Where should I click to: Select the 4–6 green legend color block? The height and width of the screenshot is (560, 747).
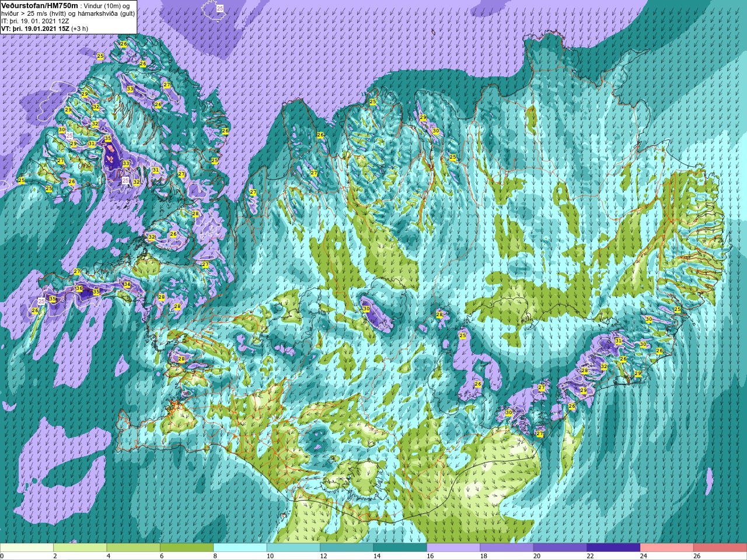[134, 548]
